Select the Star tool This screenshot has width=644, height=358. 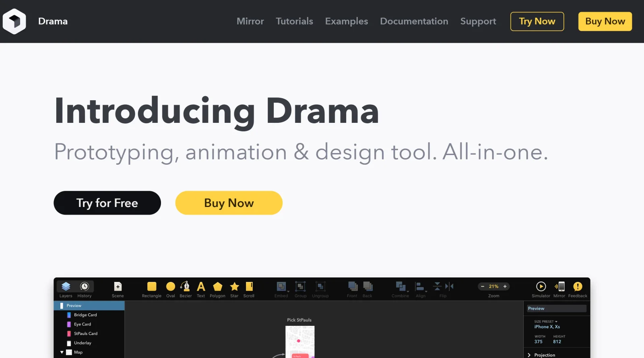tap(235, 286)
